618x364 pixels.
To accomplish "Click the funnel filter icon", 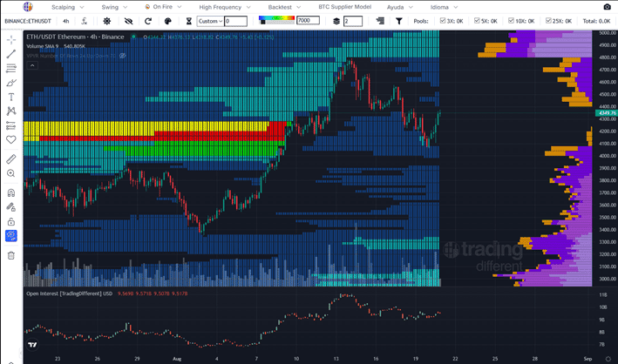I will click(x=399, y=21).
